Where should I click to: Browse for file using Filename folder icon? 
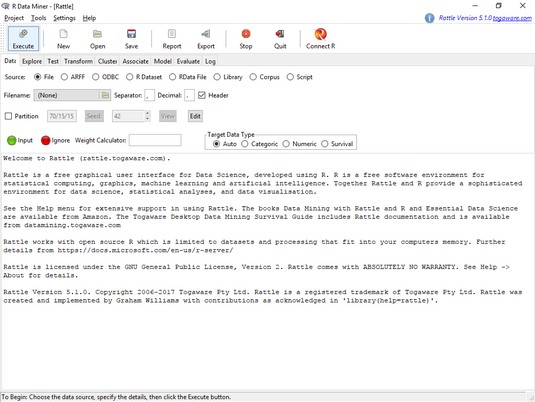click(x=105, y=95)
